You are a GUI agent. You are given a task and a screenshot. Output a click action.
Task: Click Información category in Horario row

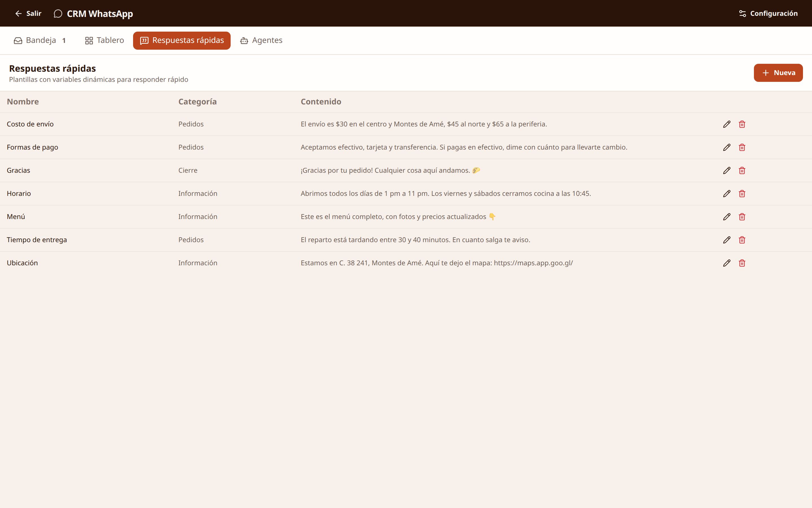[x=198, y=194]
